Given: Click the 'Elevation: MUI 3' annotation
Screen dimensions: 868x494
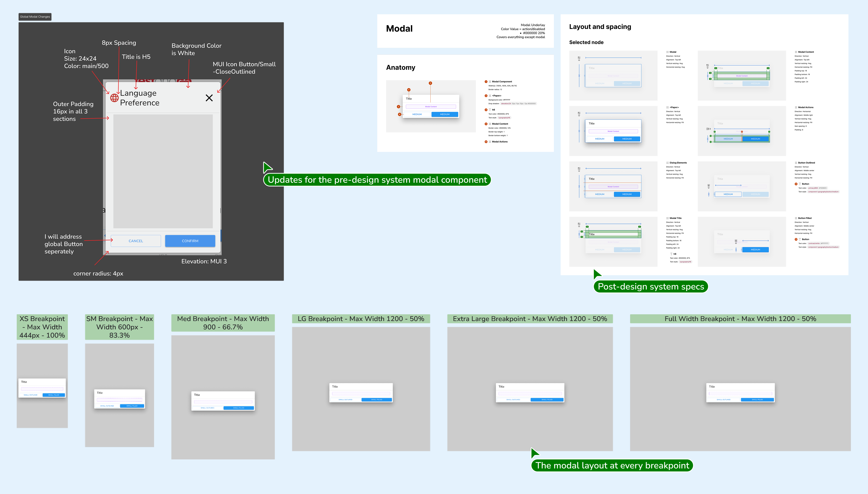Looking at the screenshot, I should click(x=204, y=261).
